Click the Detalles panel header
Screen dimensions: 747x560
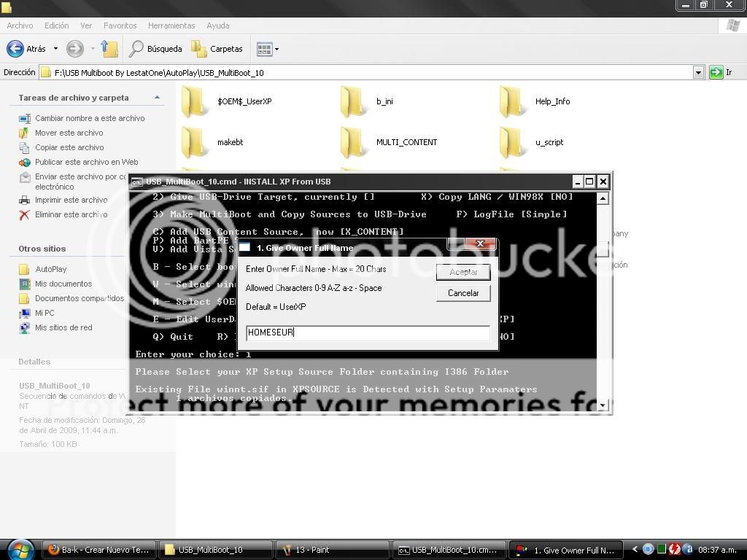point(34,362)
